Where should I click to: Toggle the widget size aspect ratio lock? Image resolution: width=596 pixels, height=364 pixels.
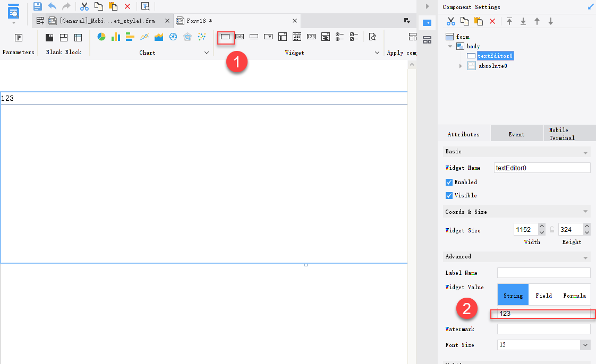(552, 230)
